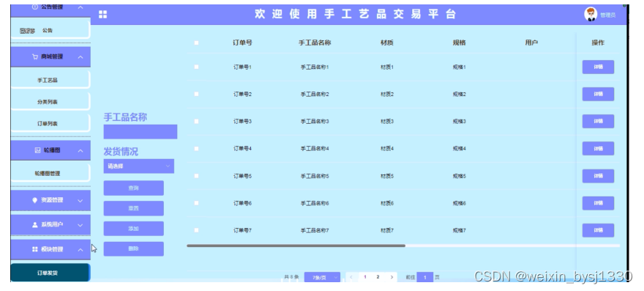Click the 订单号 column header
The image size is (644, 291).
click(x=242, y=43)
